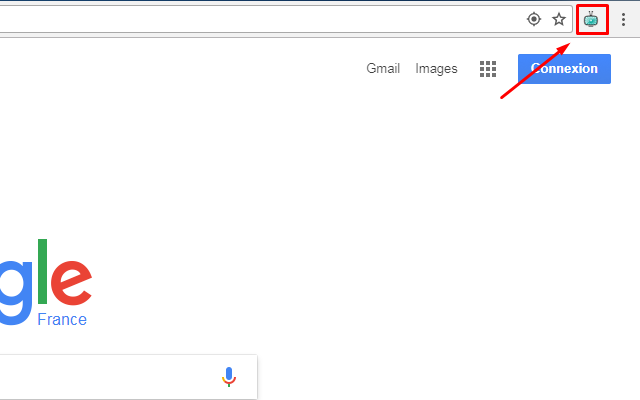The height and width of the screenshot is (400, 640).
Task: Bookmark this page with the star icon
Action: click(x=559, y=19)
